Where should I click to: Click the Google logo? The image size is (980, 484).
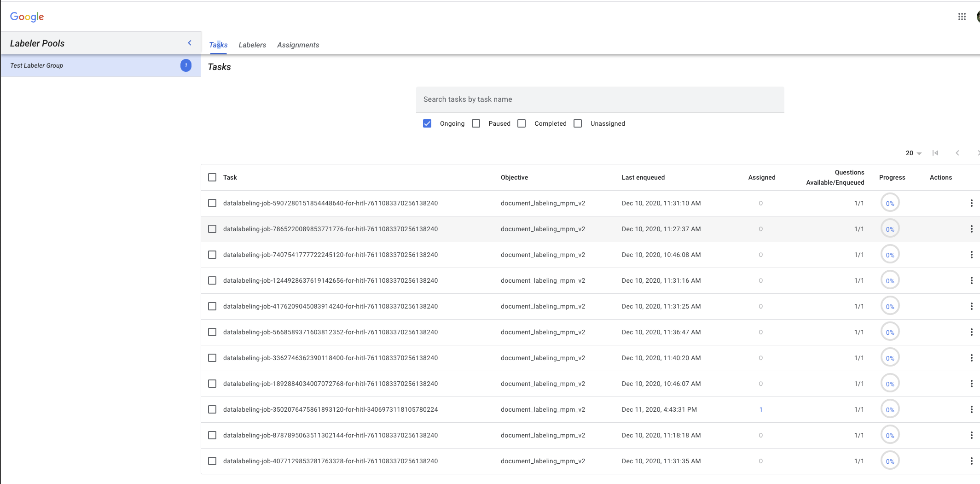pyautogui.click(x=27, y=17)
